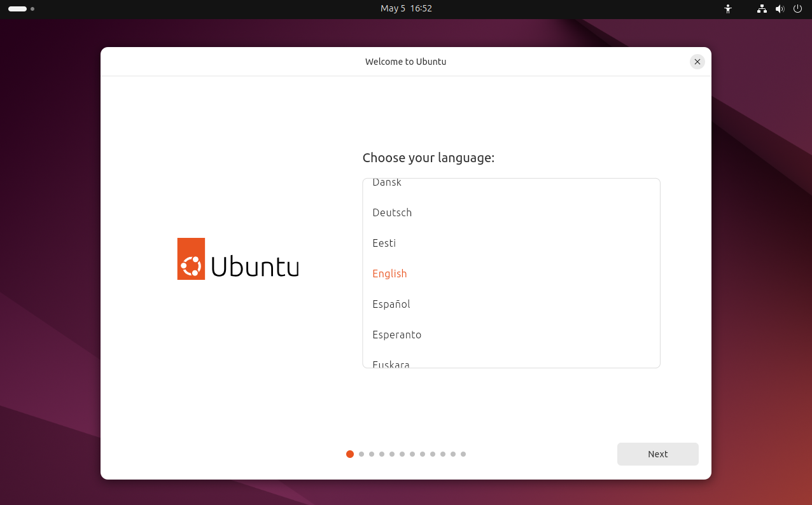Select Deutsch from the language list
Screen dimensions: 812x505
[x=392, y=212]
